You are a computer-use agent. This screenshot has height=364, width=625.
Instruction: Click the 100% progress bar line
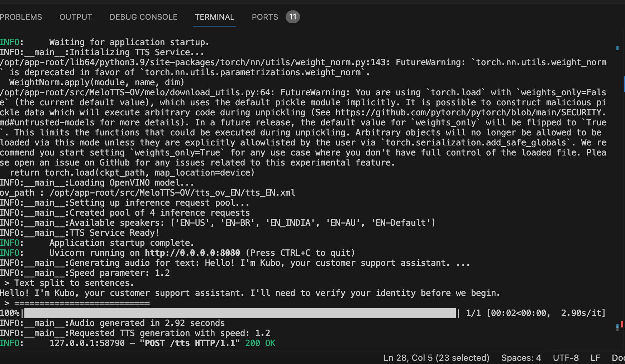pos(303,313)
